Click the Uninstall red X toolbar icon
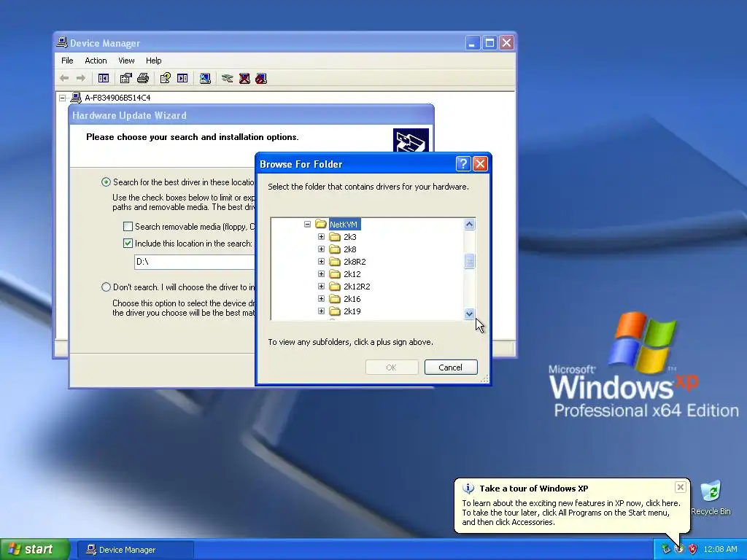The height and width of the screenshot is (560, 747). (x=244, y=78)
